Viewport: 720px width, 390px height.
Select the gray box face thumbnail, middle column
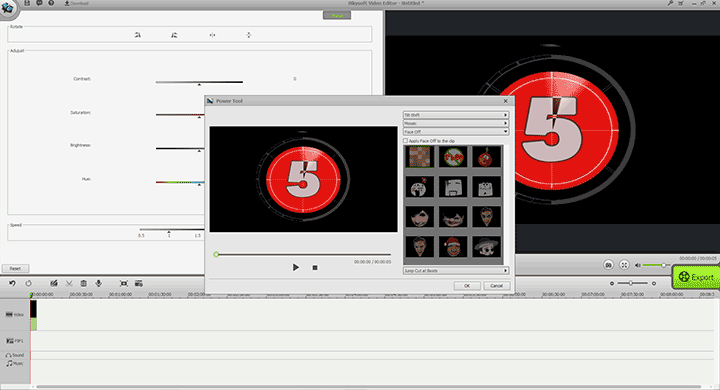(453, 187)
